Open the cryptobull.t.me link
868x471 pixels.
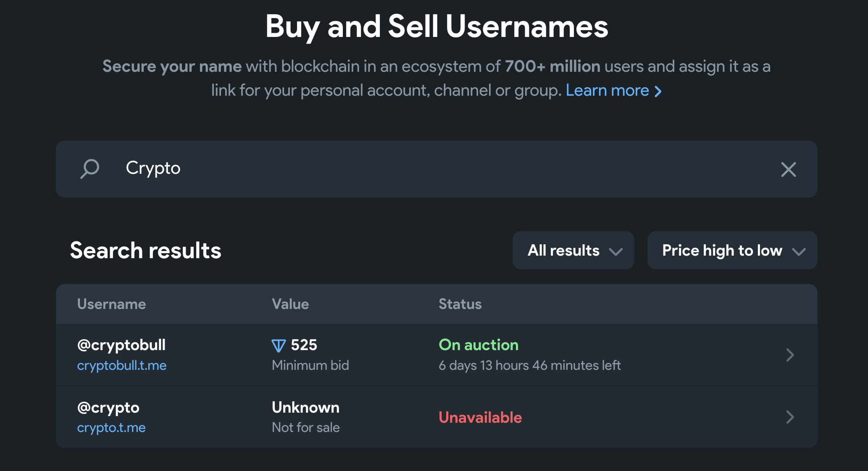click(122, 366)
